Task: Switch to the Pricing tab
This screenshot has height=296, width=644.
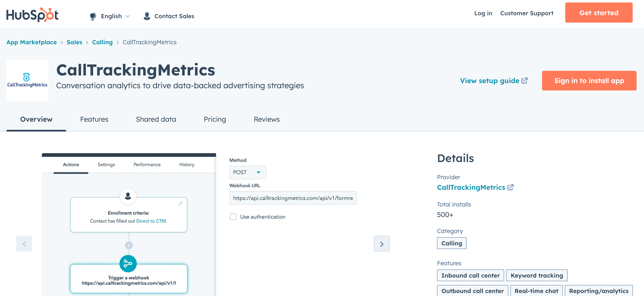Action: coord(214,119)
